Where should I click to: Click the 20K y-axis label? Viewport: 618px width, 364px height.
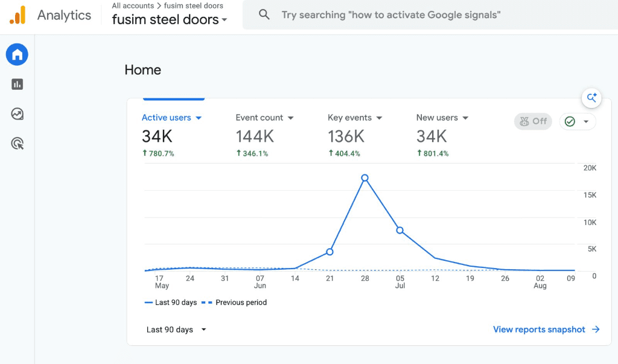point(590,168)
